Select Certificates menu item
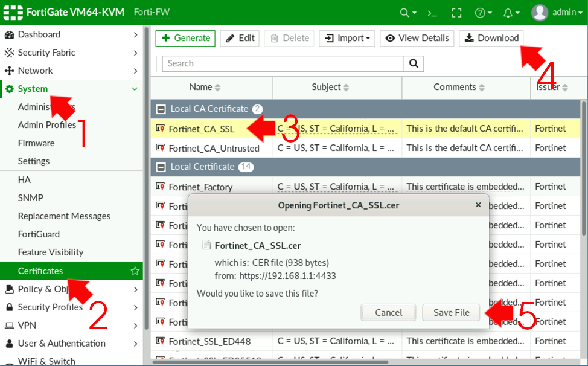 tap(71, 271)
